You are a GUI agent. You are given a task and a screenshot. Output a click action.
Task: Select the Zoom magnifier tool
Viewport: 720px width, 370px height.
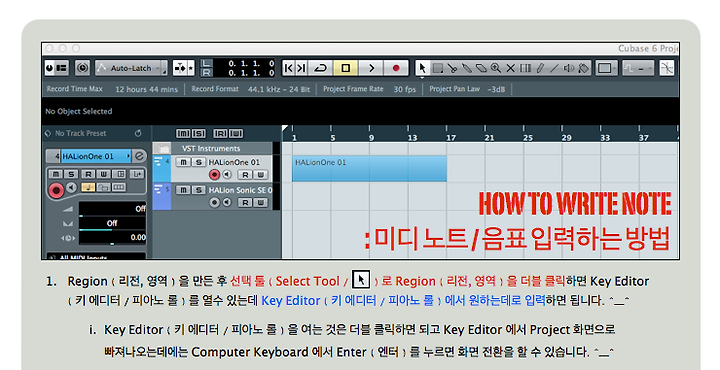click(x=495, y=68)
